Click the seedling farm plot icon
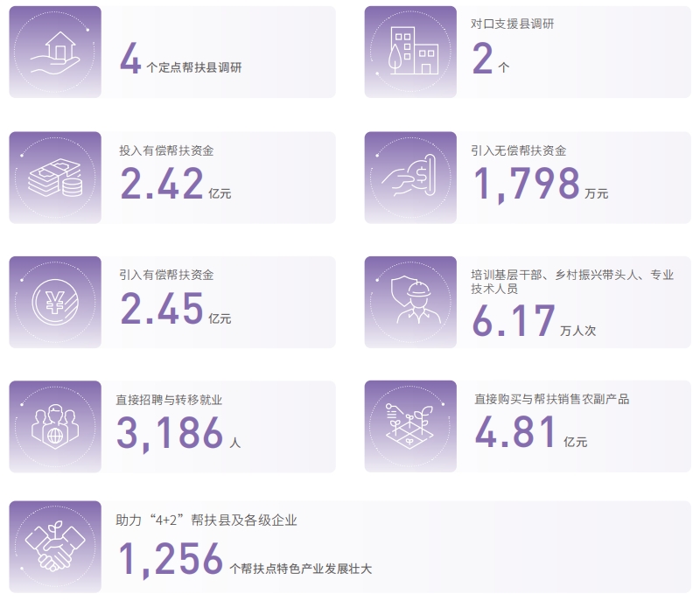Image resolution: width=700 pixels, height=601 pixels. [410, 426]
